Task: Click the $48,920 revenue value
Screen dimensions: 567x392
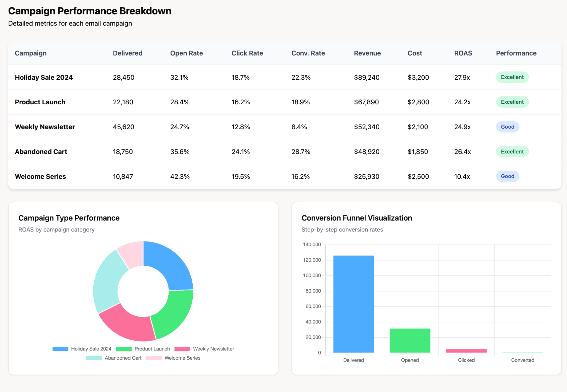Action: (x=367, y=152)
